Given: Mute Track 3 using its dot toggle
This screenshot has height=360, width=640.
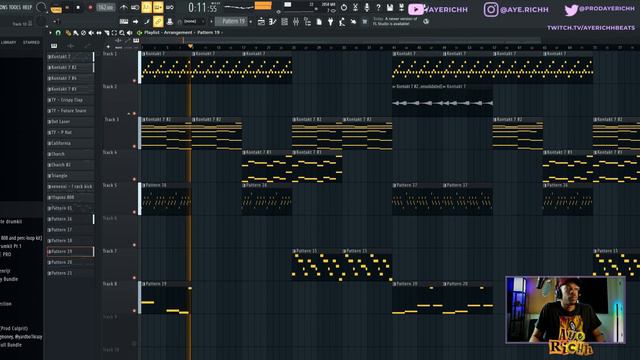Looking at the screenshot, I should tap(134, 146).
